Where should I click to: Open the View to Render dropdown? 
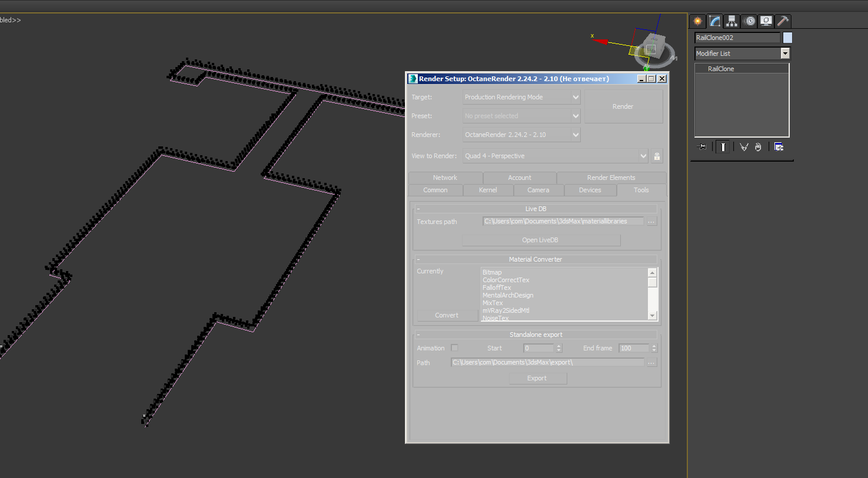click(x=556, y=156)
